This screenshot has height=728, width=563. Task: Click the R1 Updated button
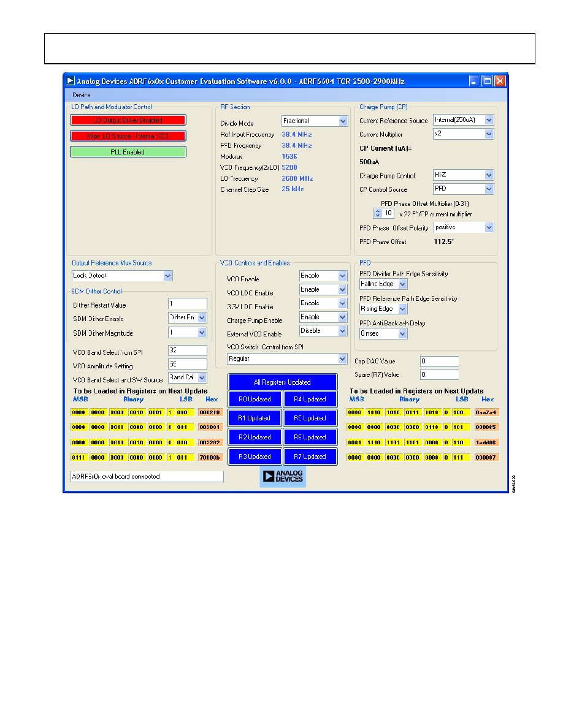pyautogui.click(x=255, y=419)
